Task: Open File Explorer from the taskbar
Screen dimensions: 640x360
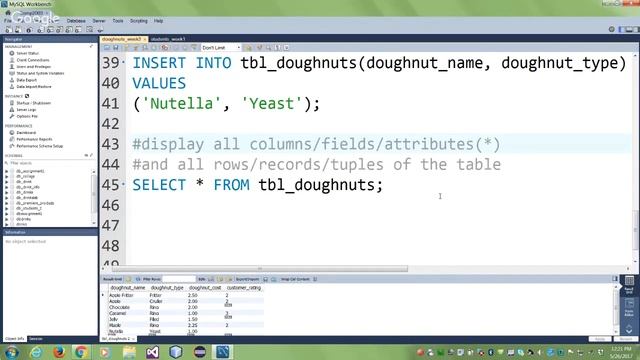Action: pyautogui.click(x=129, y=352)
